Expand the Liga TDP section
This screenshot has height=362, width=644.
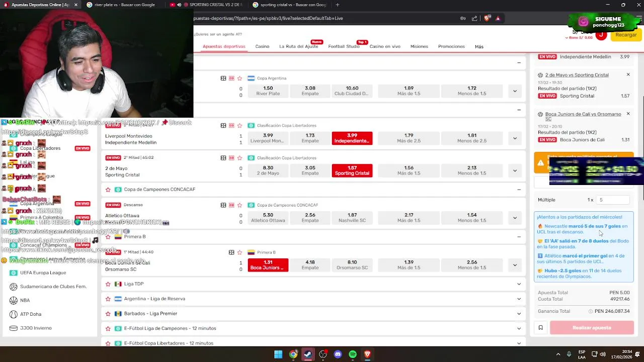pyautogui.click(x=519, y=284)
